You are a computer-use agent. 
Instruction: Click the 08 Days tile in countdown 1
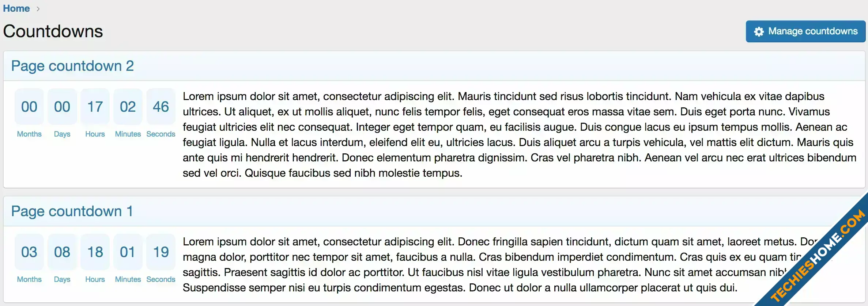[x=62, y=252]
